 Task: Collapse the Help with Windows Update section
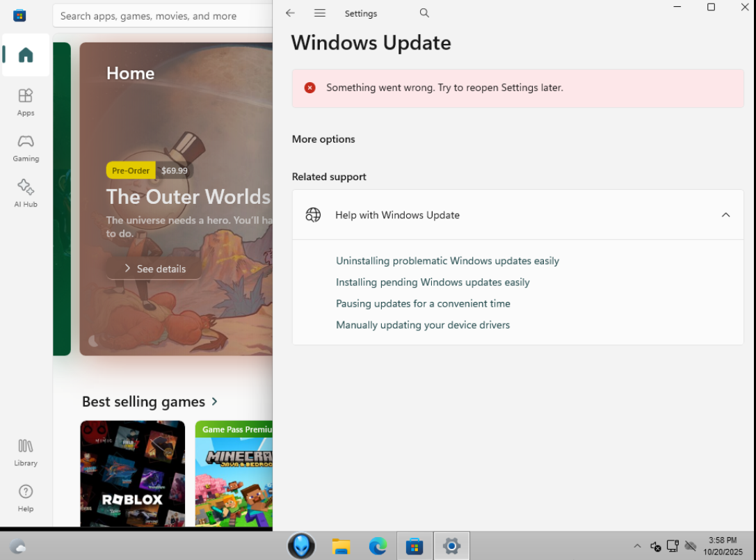click(725, 215)
